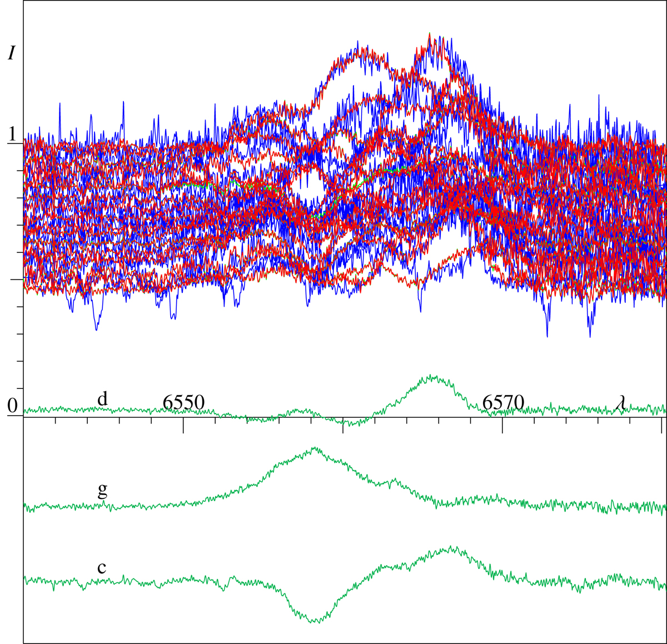Select the "g" curve label
667x644 pixels.
pyautogui.click(x=102, y=490)
